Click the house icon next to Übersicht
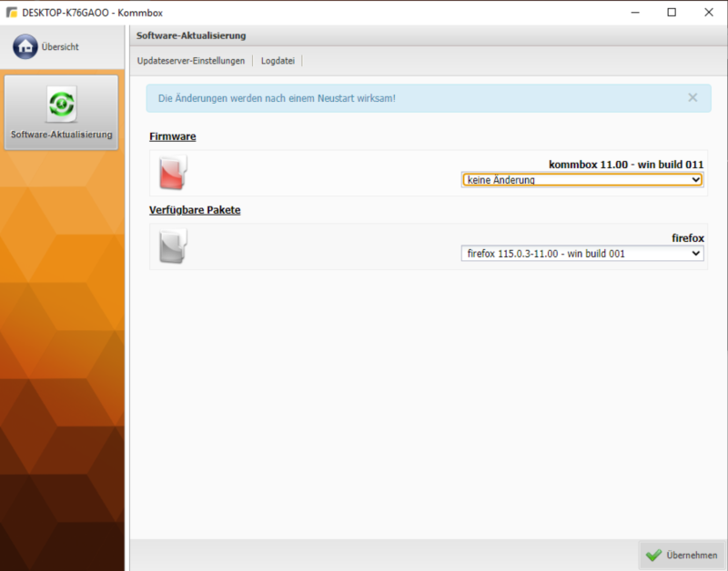 (25, 45)
